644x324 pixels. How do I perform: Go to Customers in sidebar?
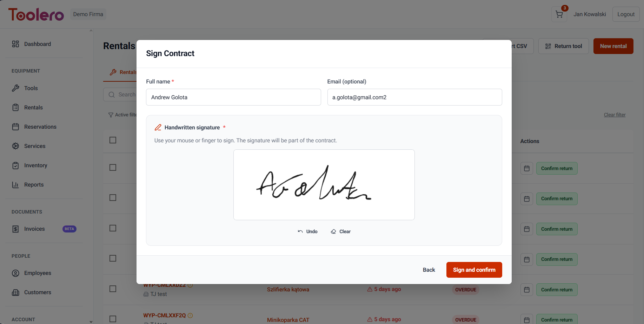pos(38,292)
